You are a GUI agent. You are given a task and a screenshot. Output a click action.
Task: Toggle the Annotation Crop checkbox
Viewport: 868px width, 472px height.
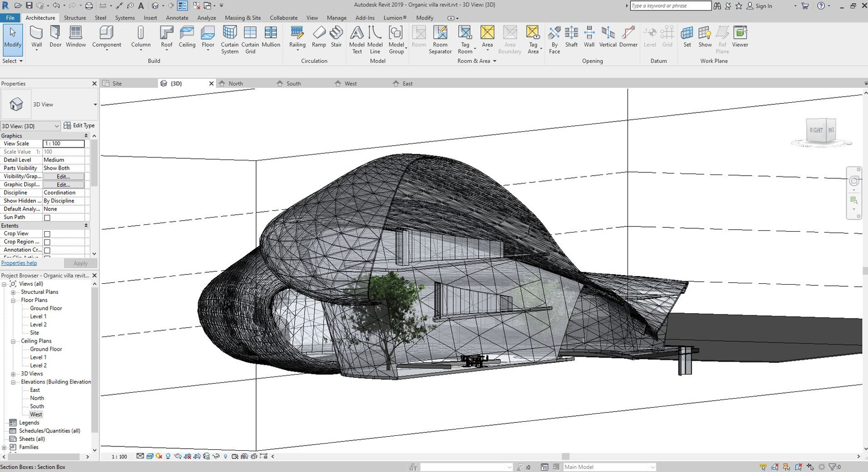[47, 250]
